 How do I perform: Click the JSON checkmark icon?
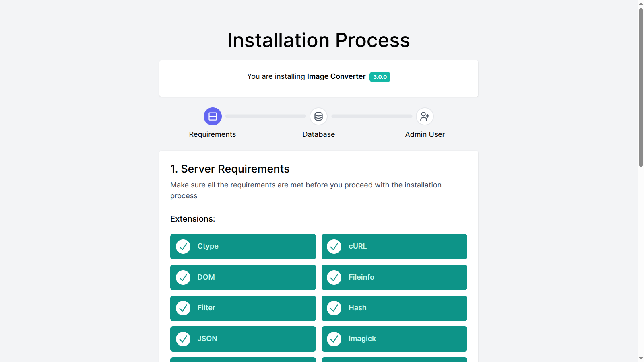click(x=183, y=339)
